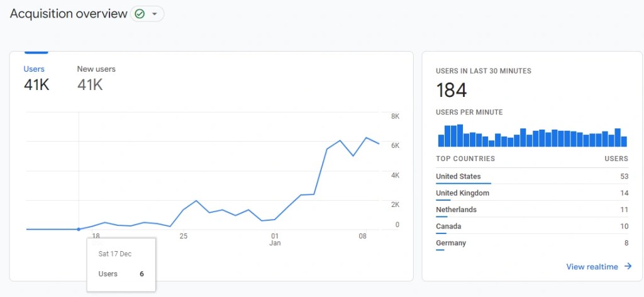The height and width of the screenshot is (297, 644).
Task: Select United Kingdom country row
Action: point(462,193)
